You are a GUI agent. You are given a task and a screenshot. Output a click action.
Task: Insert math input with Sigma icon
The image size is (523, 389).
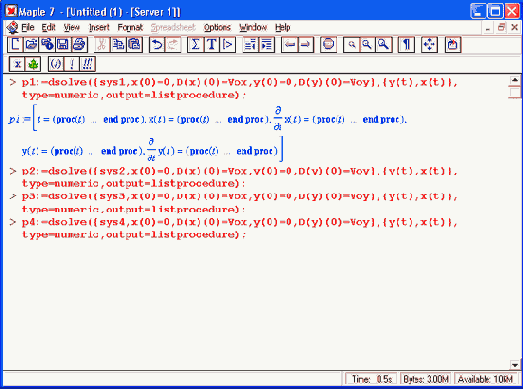[x=195, y=44]
